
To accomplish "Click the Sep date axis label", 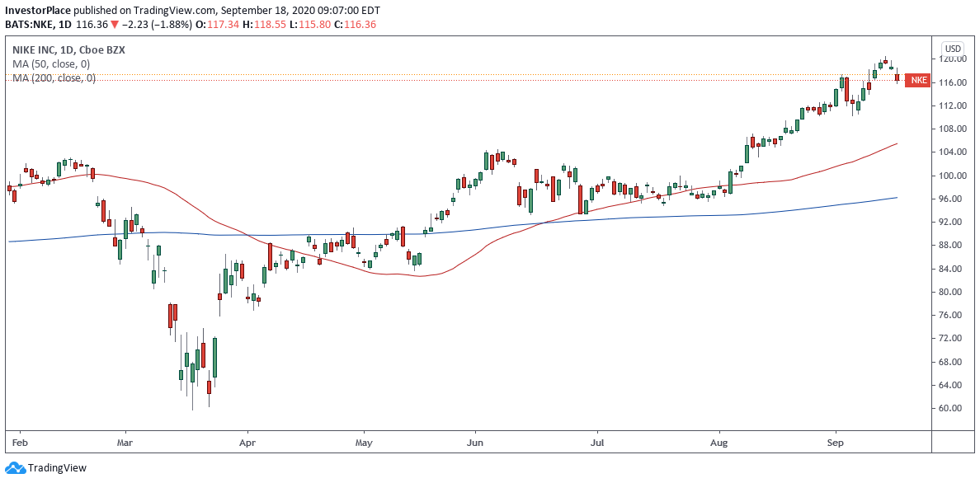I will (x=836, y=442).
